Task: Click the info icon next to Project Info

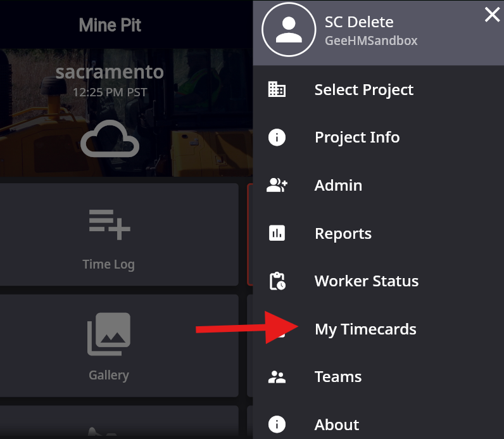Action: 277,137
